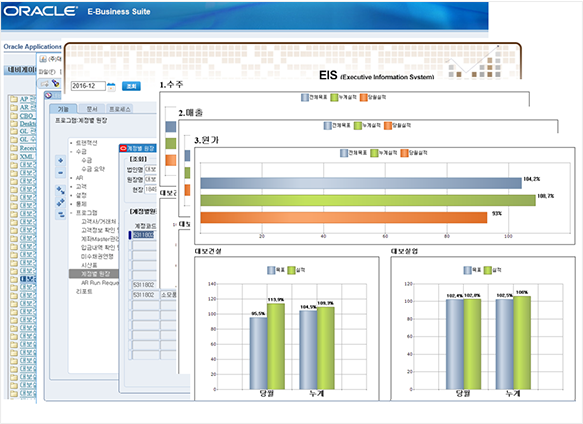Image resolution: width=583 pixels, height=424 pixels.
Task: Click the Navigator window's clock-style title icon
Action: pyautogui.click(x=48, y=96)
